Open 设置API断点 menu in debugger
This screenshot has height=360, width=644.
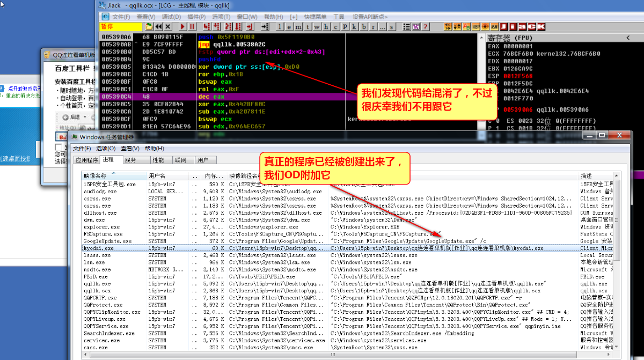(x=370, y=17)
